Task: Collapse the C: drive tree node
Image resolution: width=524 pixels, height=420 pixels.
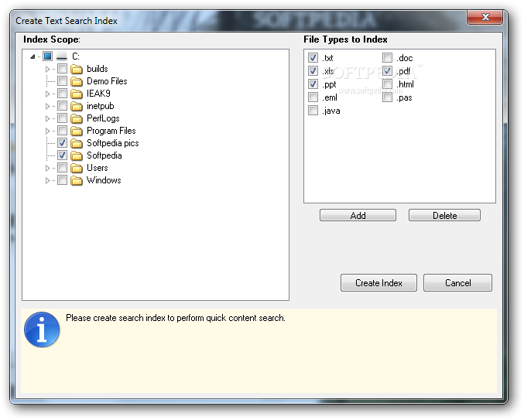Action: [33, 56]
